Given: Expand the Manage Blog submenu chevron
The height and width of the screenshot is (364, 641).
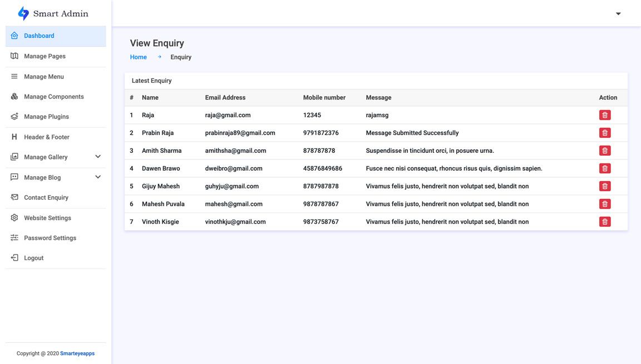Looking at the screenshot, I should tap(98, 177).
